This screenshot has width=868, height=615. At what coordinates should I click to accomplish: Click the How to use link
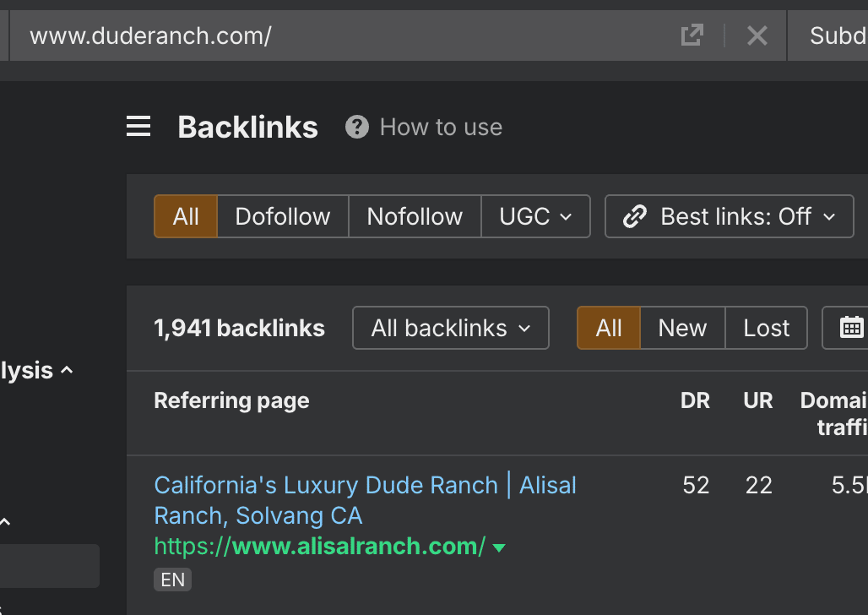click(441, 128)
